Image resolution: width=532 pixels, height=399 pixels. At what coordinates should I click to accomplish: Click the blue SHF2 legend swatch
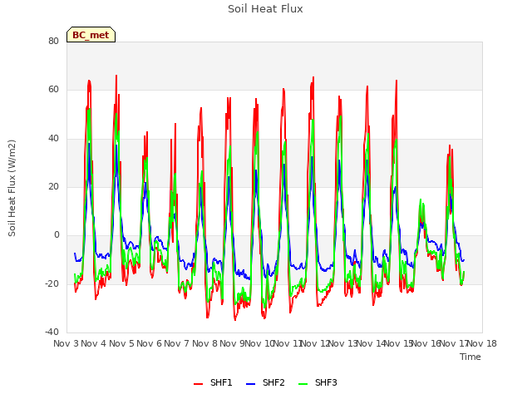pos(250,384)
